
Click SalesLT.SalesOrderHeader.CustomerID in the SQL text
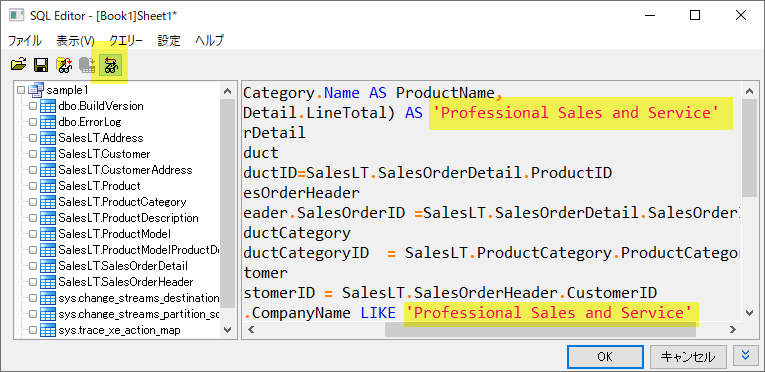coord(500,293)
